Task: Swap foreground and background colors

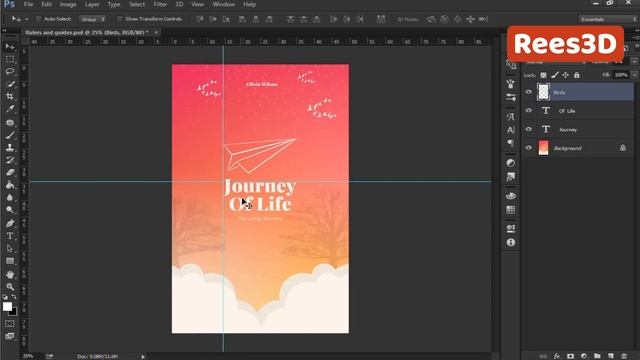Action: (14, 297)
